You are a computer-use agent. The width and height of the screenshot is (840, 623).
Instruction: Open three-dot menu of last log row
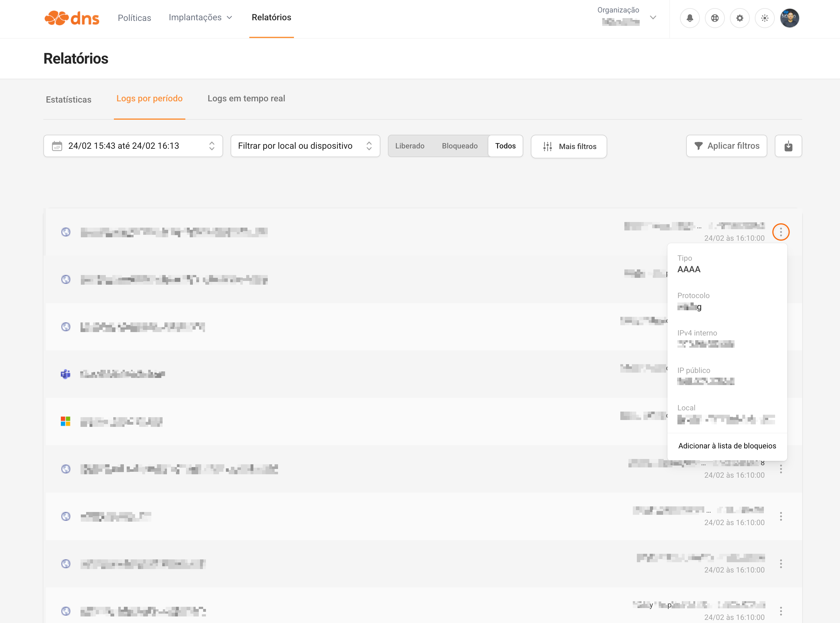coord(781,611)
